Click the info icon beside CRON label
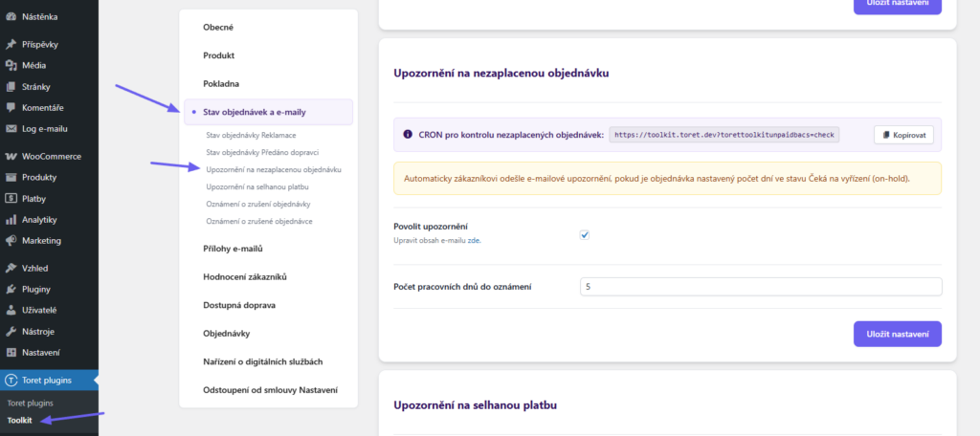 point(408,134)
